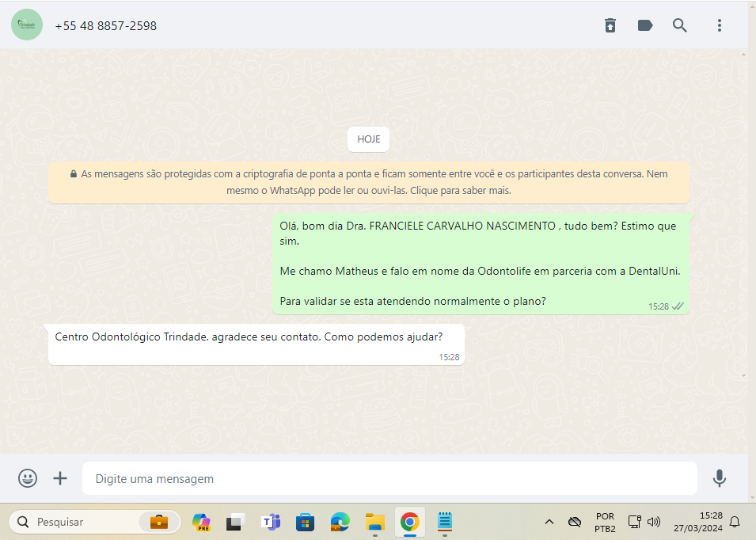Open the label tag icon in header
756x540 pixels.
pyautogui.click(x=645, y=25)
